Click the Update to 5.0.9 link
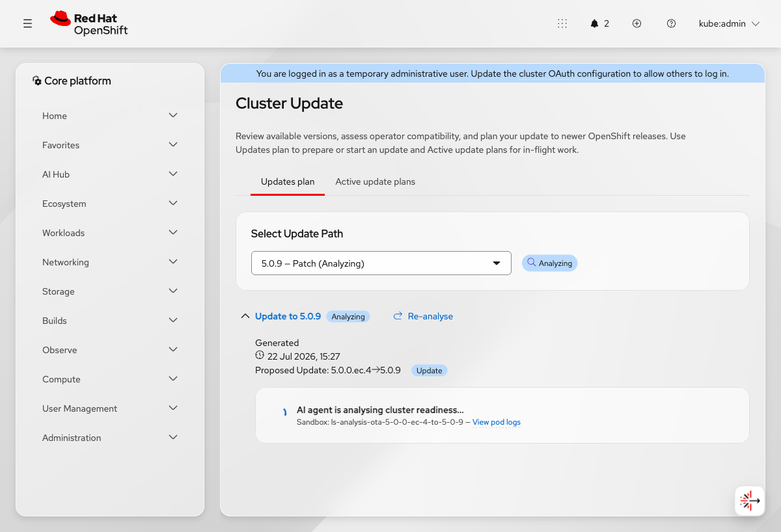The width and height of the screenshot is (781, 532). tap(288, 316)
